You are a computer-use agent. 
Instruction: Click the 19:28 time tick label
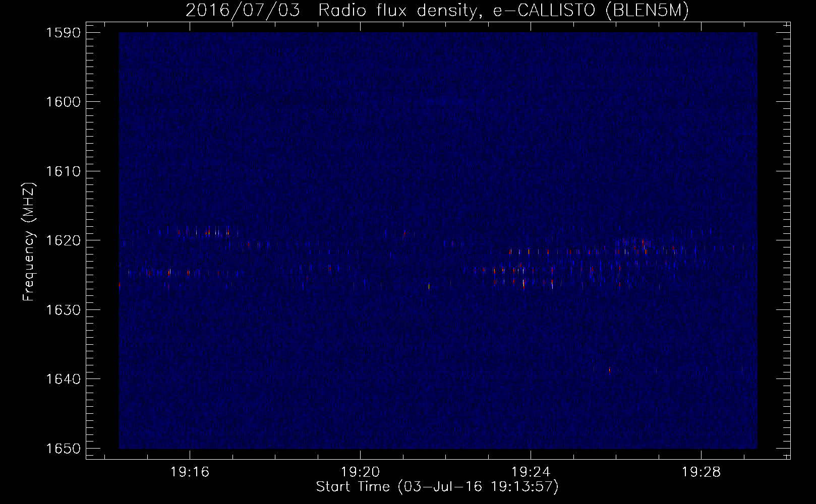701,473
